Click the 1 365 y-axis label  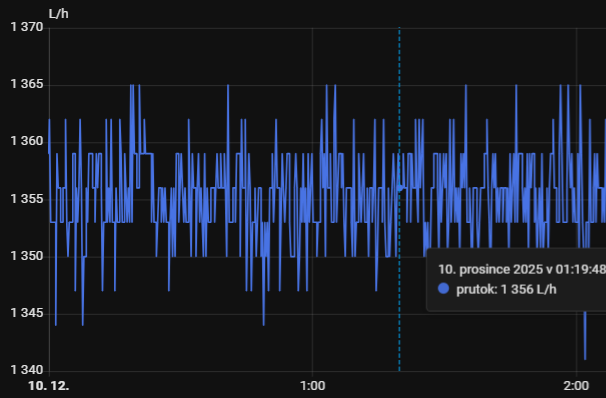27,84
